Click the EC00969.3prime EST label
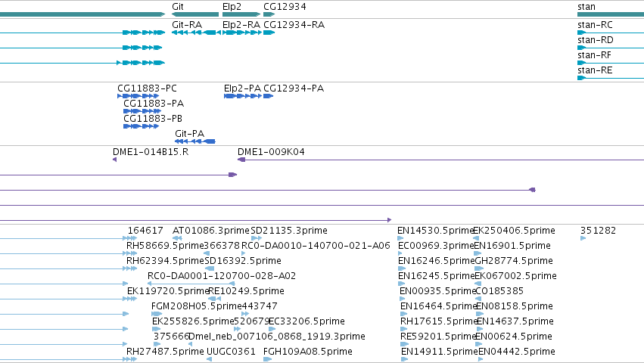Image resolution: width=644 pixels, height=363 pixels. click(x=436, y=246)
